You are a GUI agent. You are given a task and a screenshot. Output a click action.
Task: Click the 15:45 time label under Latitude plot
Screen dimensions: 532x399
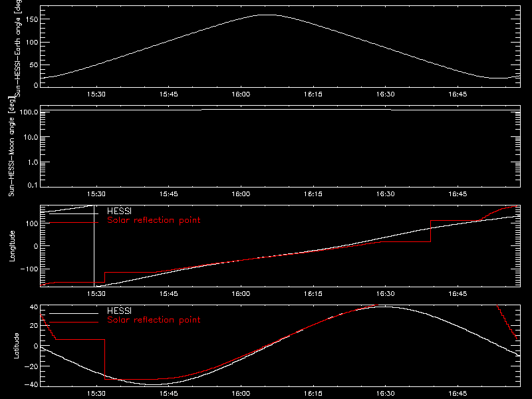pyautogui.click(x=169, y=394)
